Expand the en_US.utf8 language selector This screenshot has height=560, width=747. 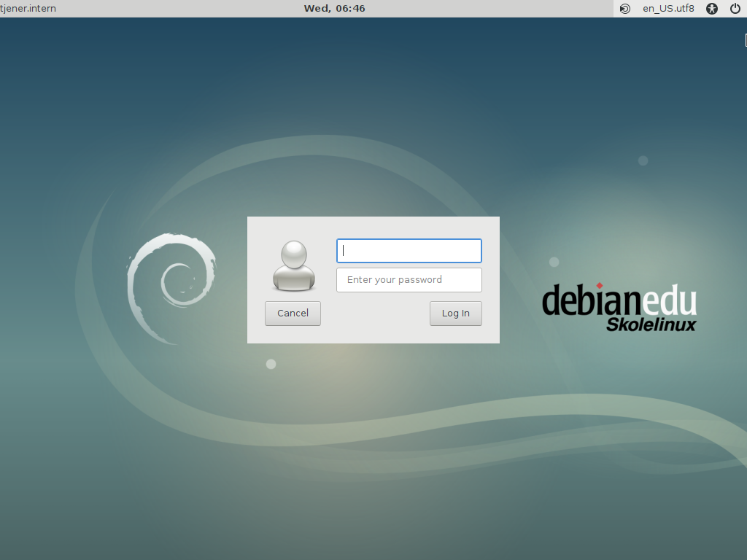tap(668, 9)
